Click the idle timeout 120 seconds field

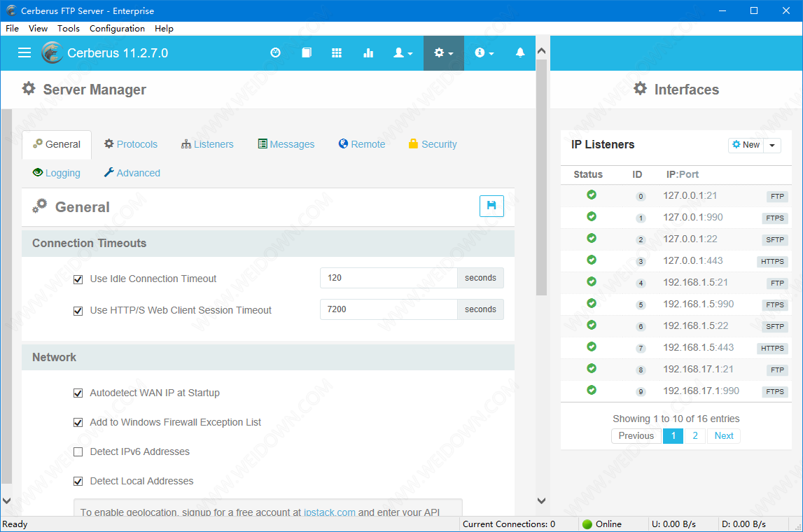pyautogui.click(x=389, y=277)
